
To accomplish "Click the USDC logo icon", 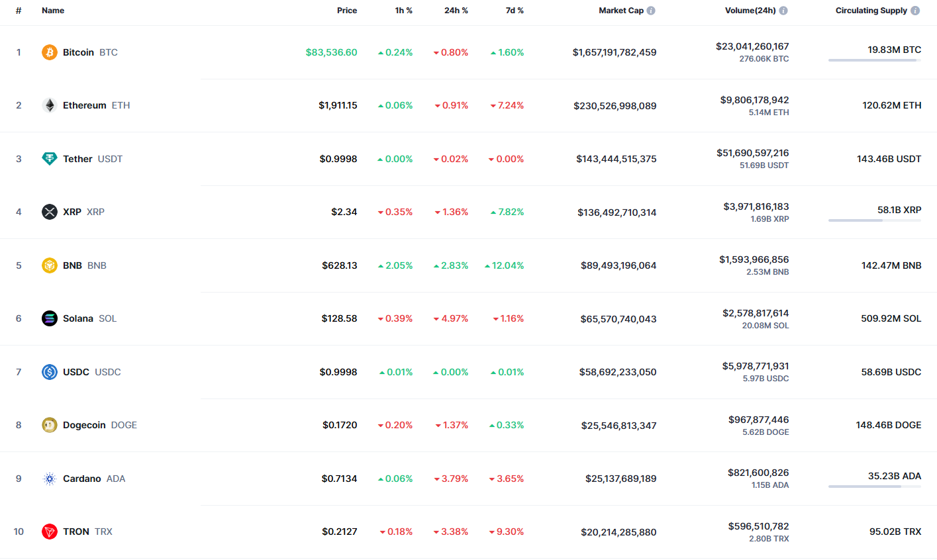I will tap(50, 372).
